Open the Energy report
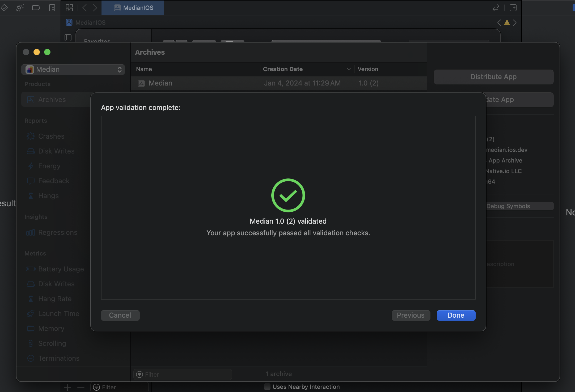The image size is (575, 392). (x=49, y=166)
